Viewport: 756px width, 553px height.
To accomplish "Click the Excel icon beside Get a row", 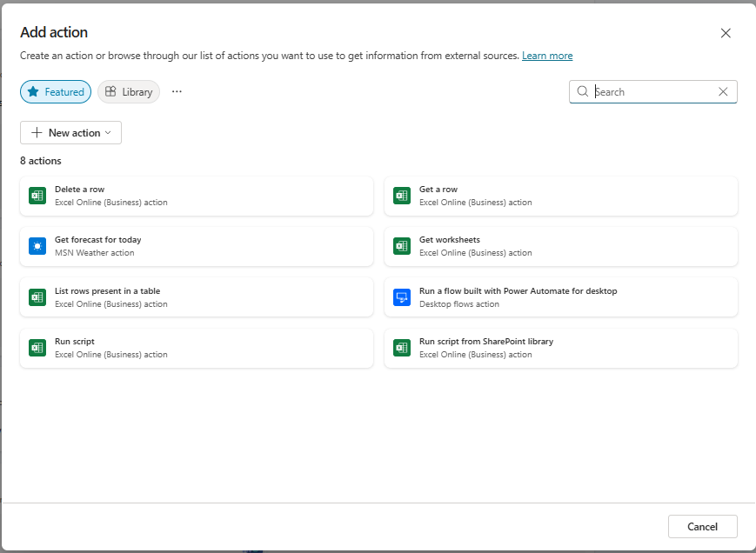I will coord(402,196).
